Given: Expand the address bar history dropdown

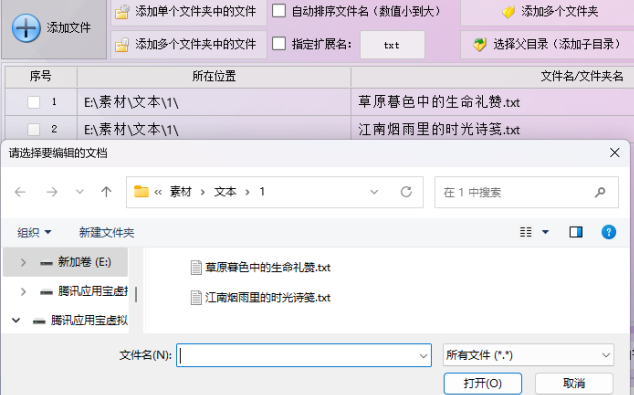Looking at the screenshot, I should (374, 192).
